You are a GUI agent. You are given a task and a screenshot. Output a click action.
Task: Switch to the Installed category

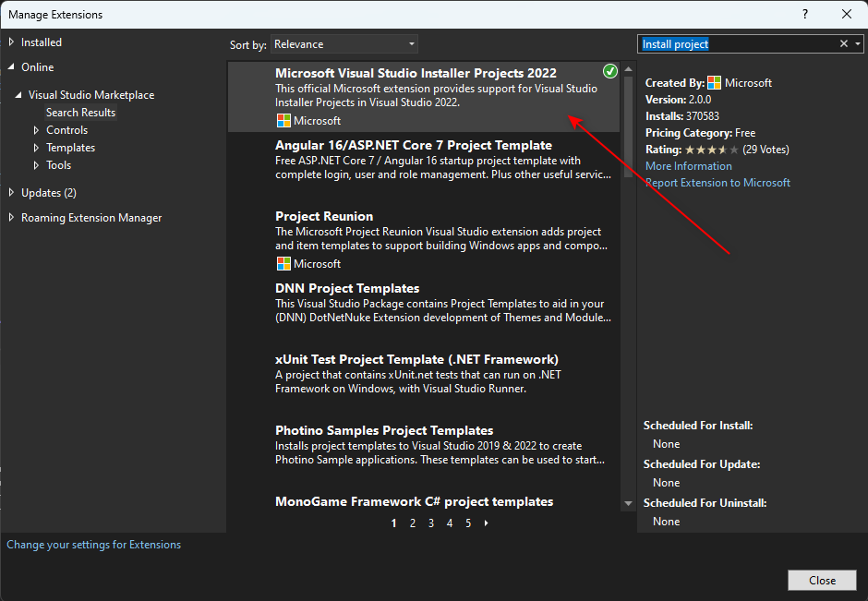click(x=41, y=42)
